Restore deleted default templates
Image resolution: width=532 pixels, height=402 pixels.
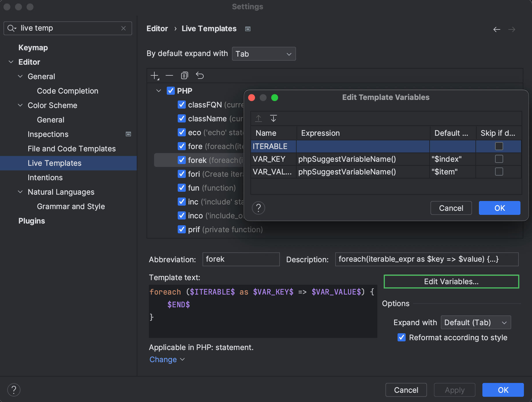200,75
